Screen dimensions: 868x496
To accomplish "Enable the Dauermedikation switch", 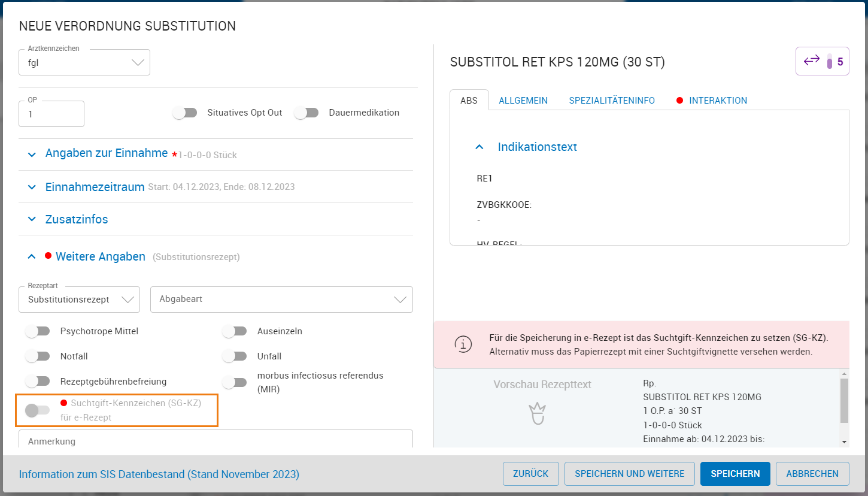I will pyautogui.click(x=306, y=113).
